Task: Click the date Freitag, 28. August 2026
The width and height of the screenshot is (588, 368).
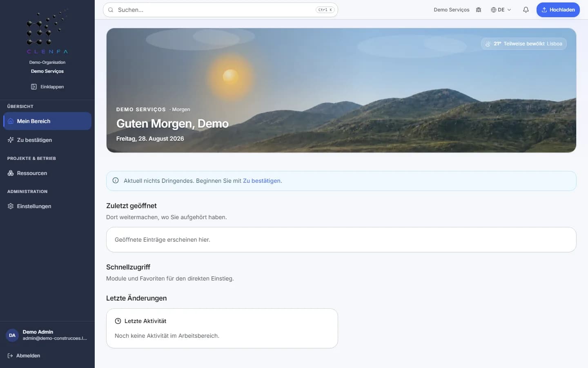Action: pyautogui.click(x=150, y=139)
